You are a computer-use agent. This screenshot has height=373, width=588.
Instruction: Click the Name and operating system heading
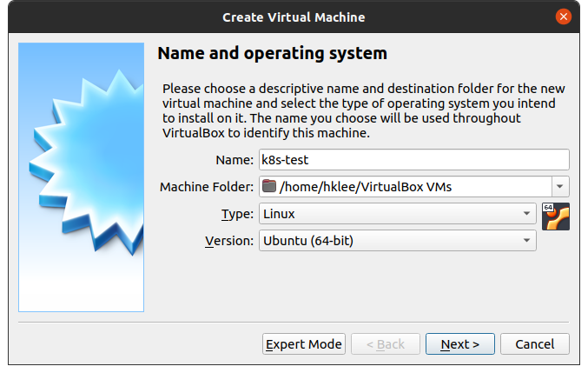(x=272, y=53)
